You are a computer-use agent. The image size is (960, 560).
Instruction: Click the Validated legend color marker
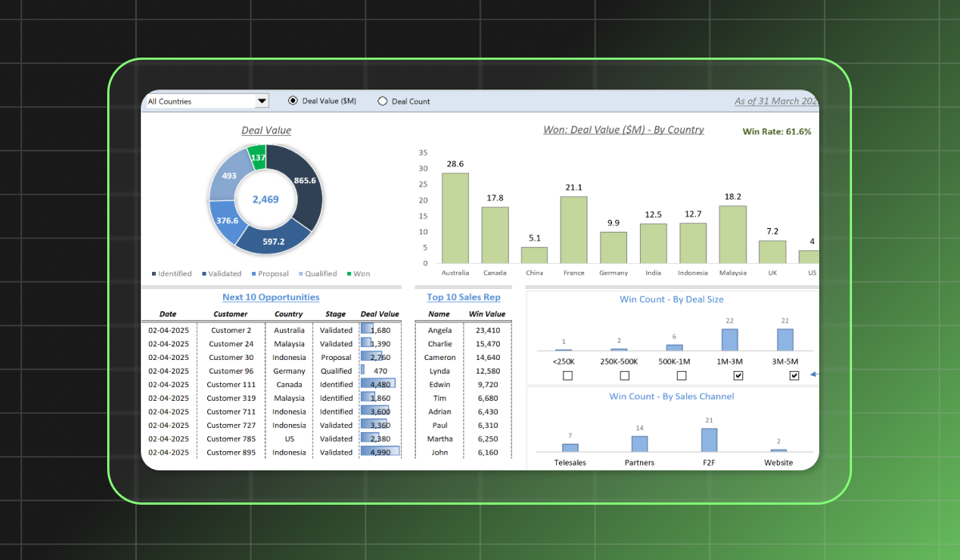[x=204, y=274]
